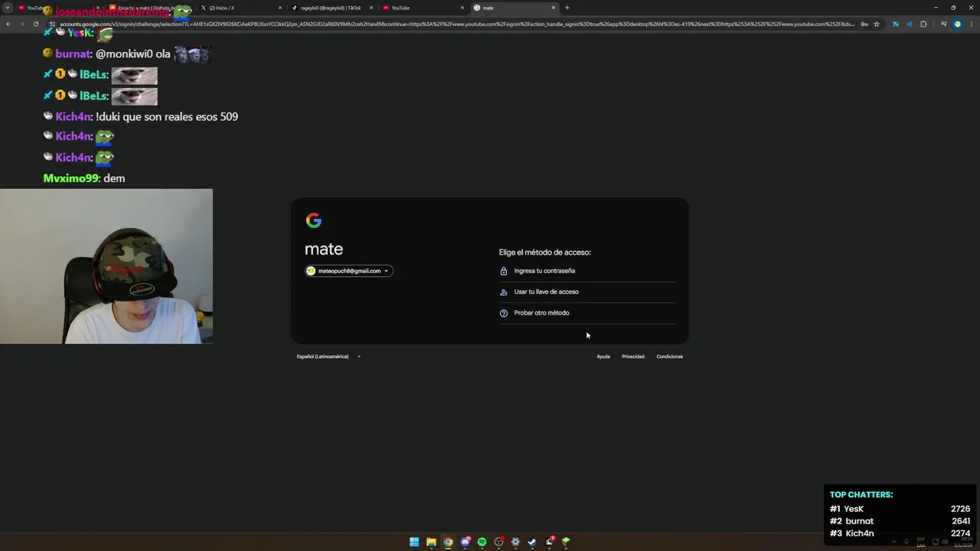Viewport: 980px width, 551px height.
Task: Open the media control toolbar icon
Action: 944,24
